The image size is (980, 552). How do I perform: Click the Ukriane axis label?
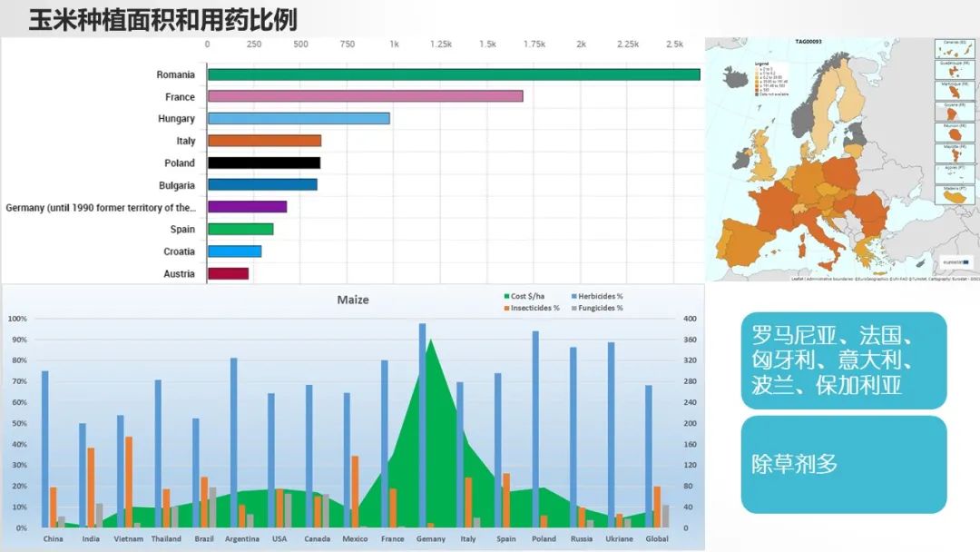[x=620, y=539]
